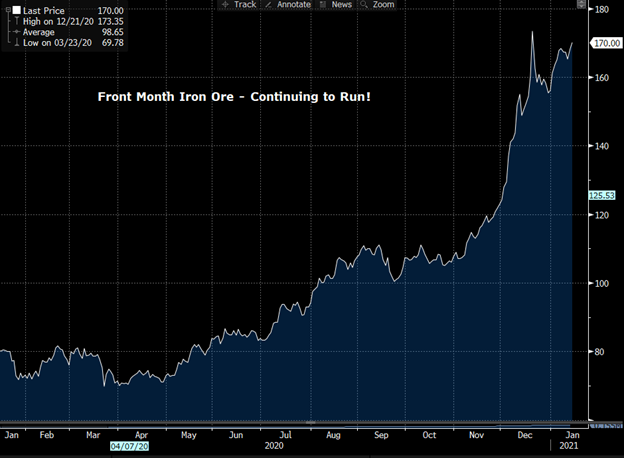The height and width of the screenshot is (458, 624).
Task: Click the Last Price legend label
Action: click(42, 9)
